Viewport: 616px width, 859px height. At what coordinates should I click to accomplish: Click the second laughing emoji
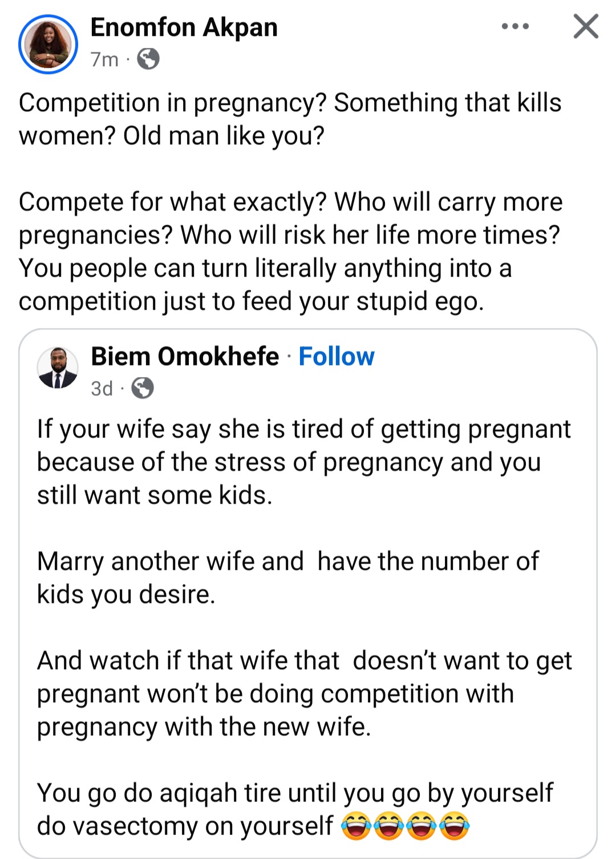click(x=389, y=826)
